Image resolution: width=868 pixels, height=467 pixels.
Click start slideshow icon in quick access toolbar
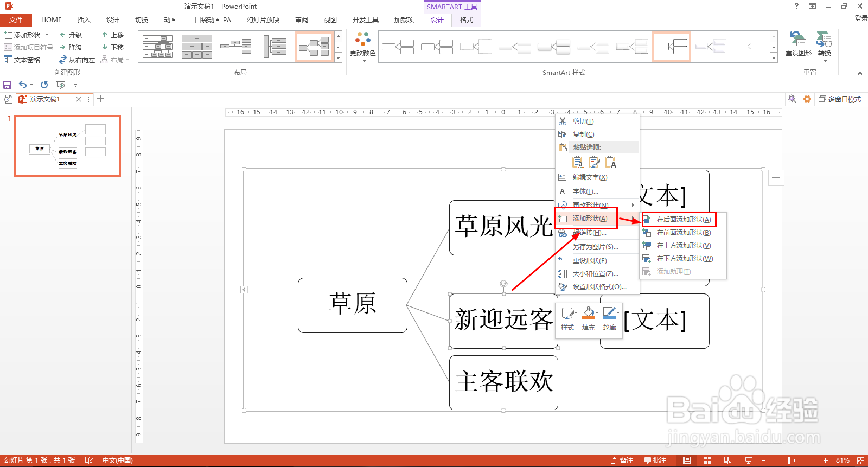coord(60,85)
